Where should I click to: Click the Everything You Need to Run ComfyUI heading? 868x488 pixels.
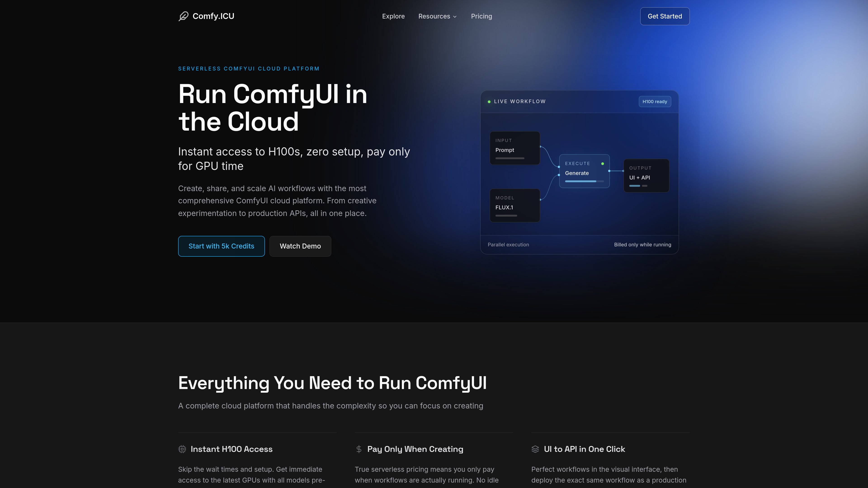click(x=332, y=383)
